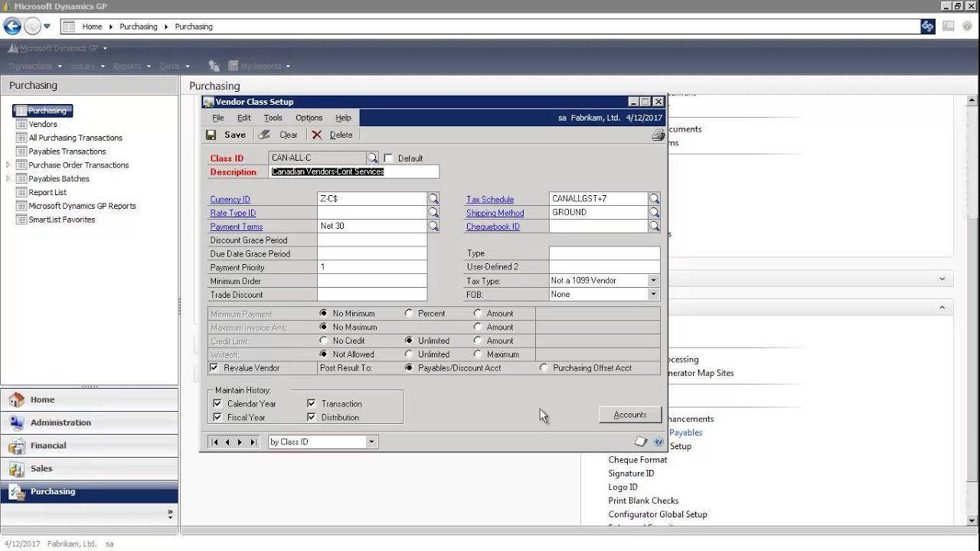Open Currency ID lookup magnifier
980x551 pixels.
coord(433,199)
